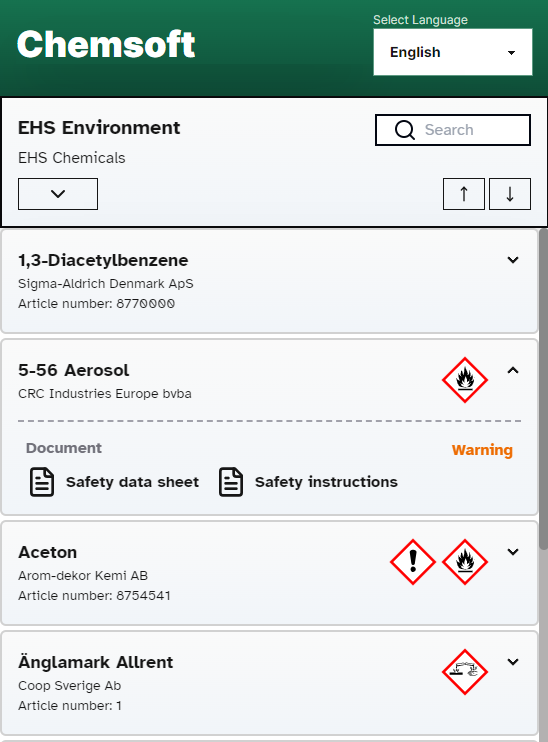
Task: Click the flammable pictogram on 5-56 Aerosol
Action: point(465,380)
